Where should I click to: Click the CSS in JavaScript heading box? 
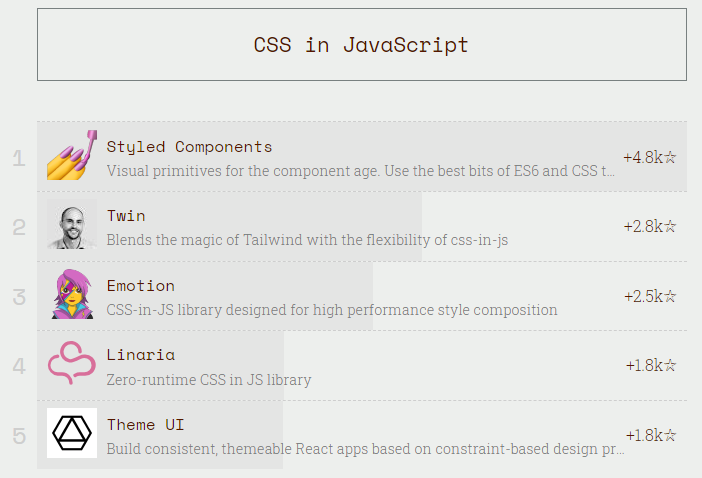coord(361,45)
